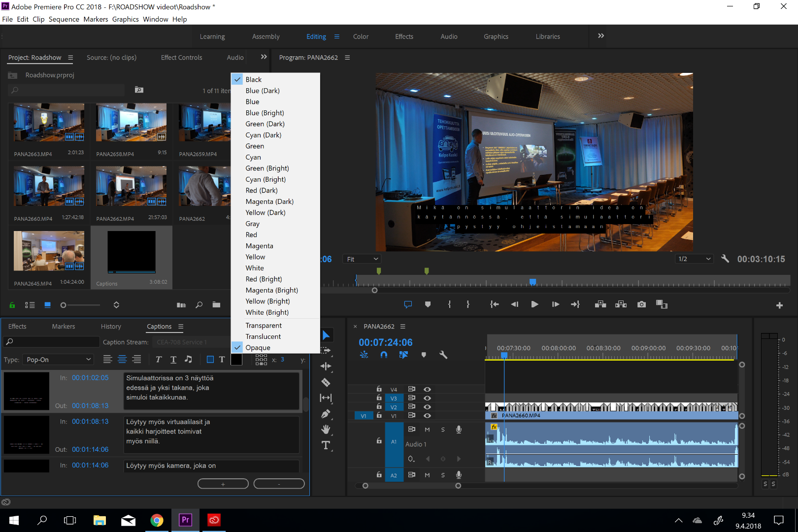
Task: Toggle project writable lock icon
Action: click(x=12, y=305)
